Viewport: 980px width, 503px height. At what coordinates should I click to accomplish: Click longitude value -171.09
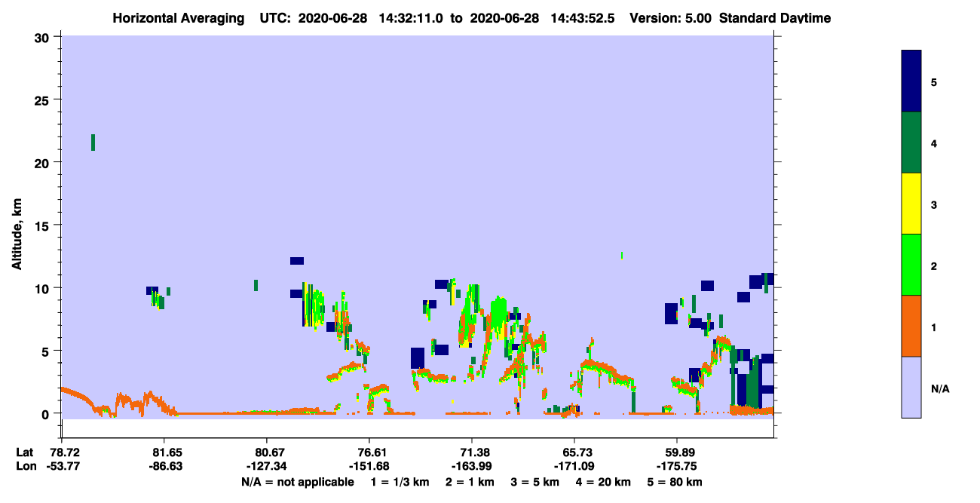[x=574, y=466]
